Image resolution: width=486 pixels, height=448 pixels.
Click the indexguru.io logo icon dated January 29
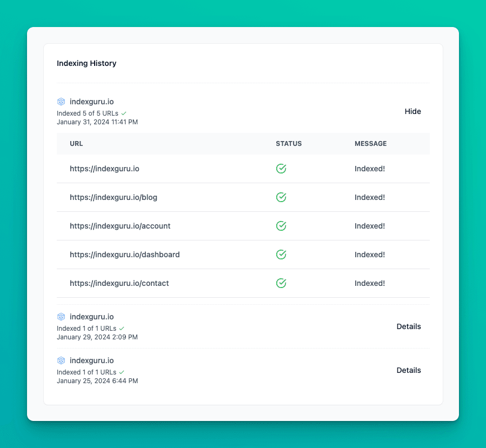pyautogui.click(x=61, y=317)
